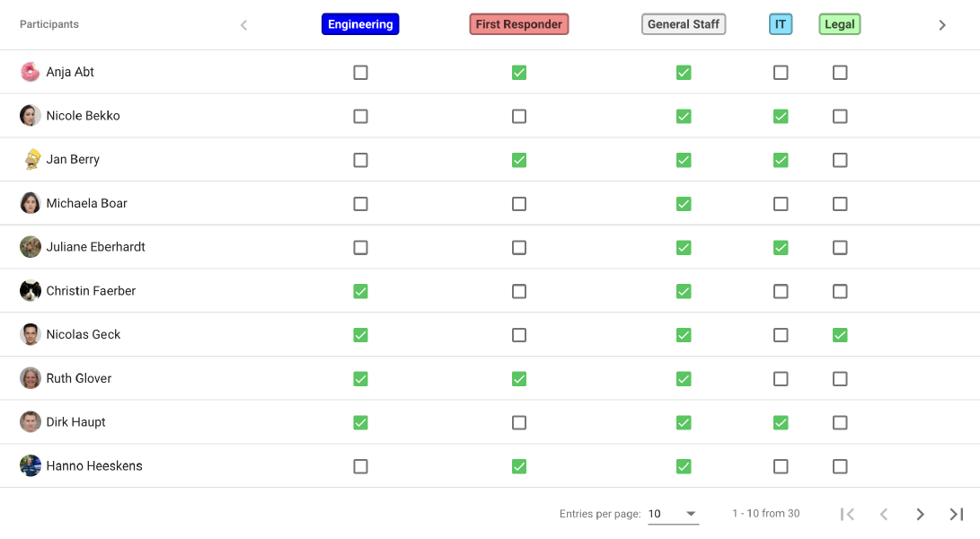The height and width of the screenshot is (539, 980).
Task: Click Nicole Bekko's avatar image
Action: click(30, 116)
